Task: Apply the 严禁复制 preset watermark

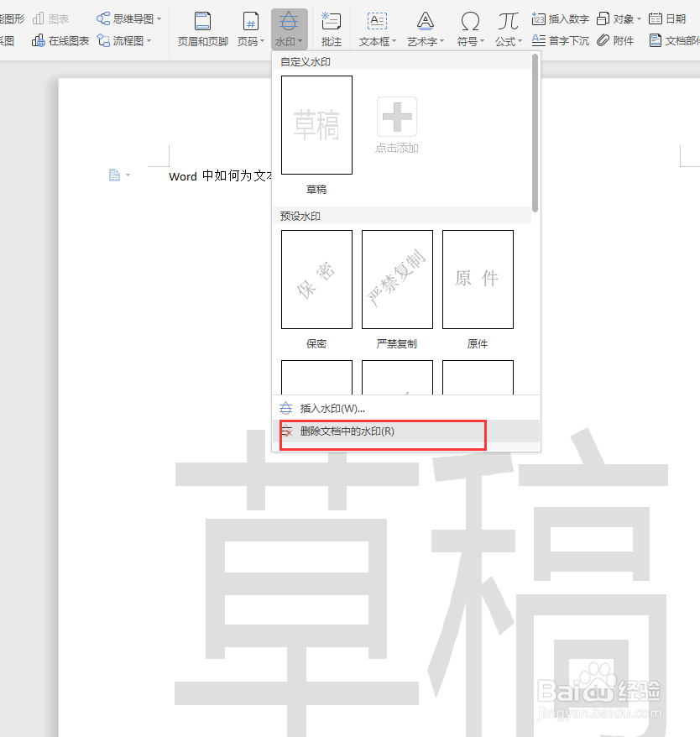Action: coord(396,279)
